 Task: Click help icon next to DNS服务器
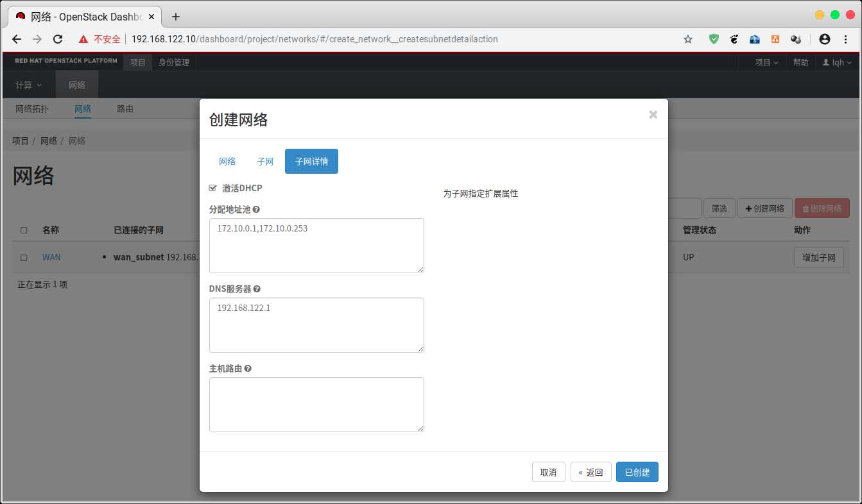(257, 289)
